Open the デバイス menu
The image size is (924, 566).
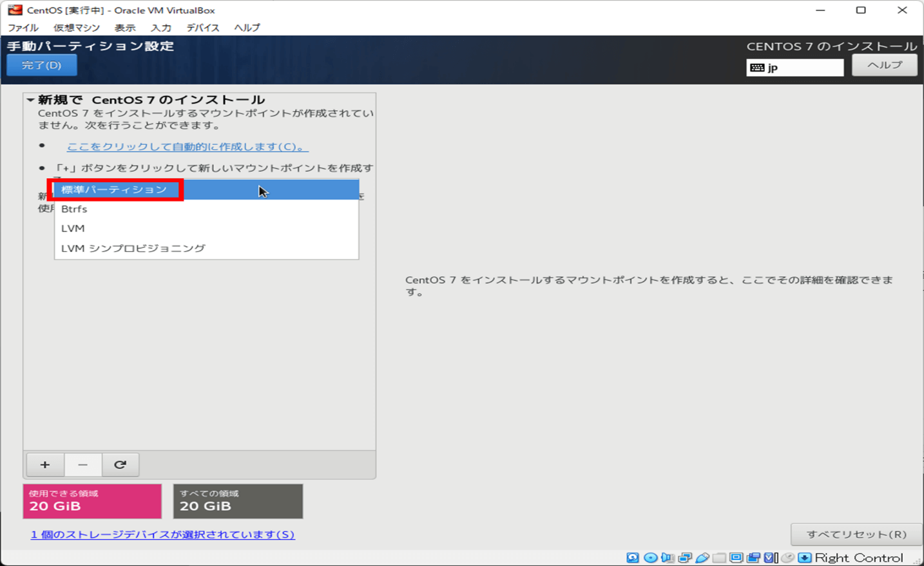tap(203, 28)
